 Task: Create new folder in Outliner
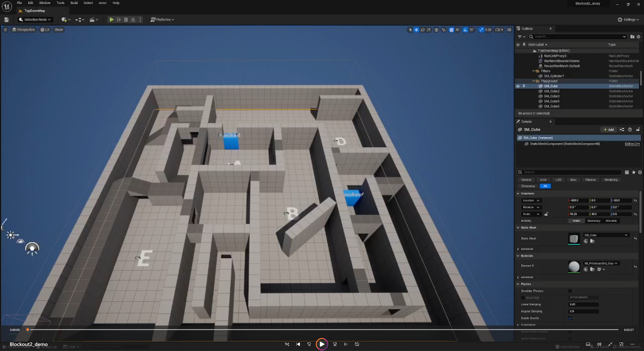coord(632,37)
